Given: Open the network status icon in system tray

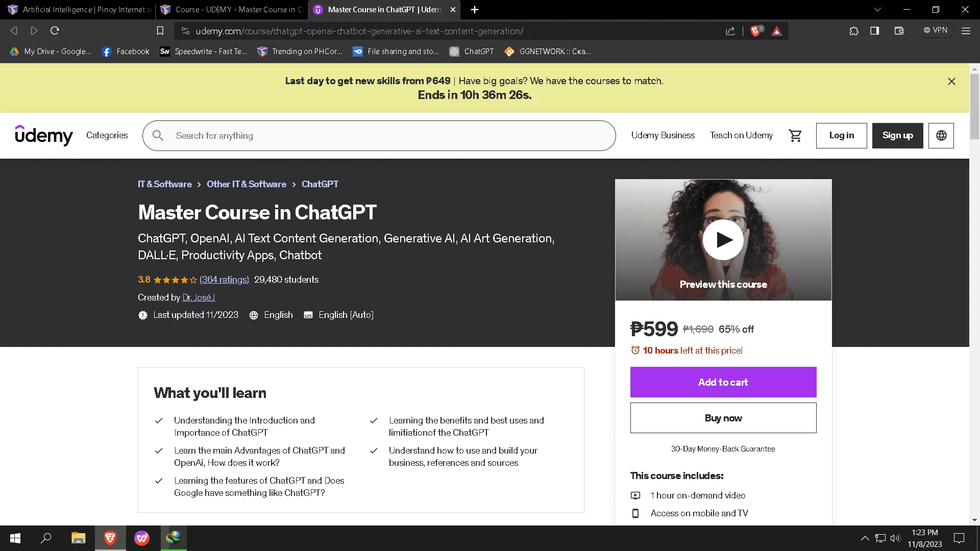Looking at the screenshot, I should pos(880,538).
